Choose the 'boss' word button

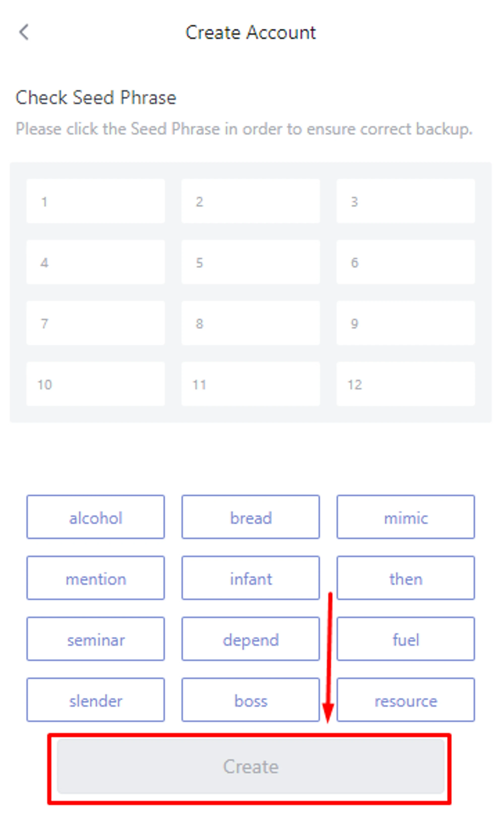(x=250, y=700)
